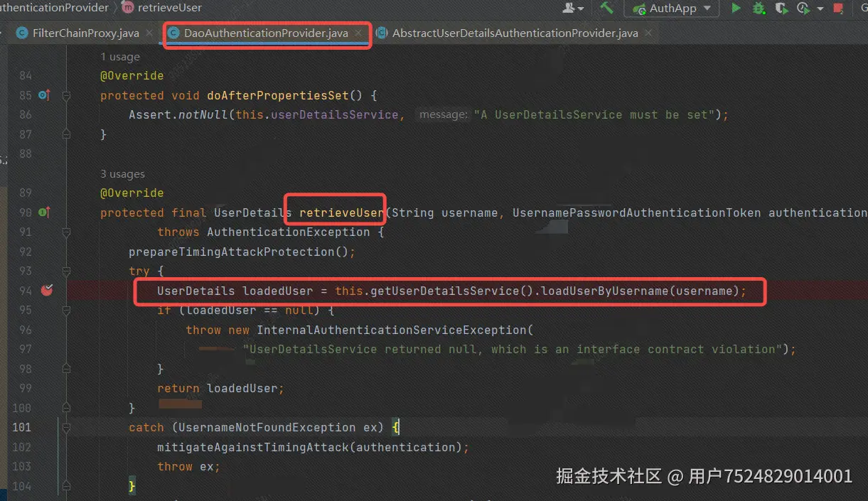Click the @Override annotation on line 84

click(x=132, y=76)
